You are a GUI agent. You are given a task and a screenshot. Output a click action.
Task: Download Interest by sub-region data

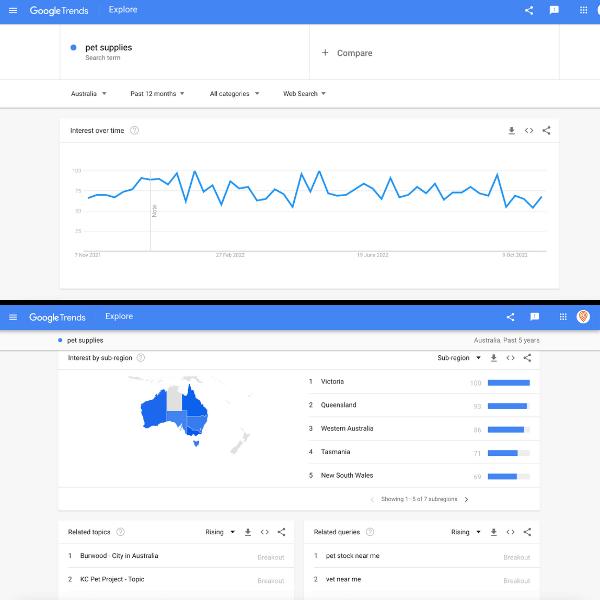pos(493,358)
